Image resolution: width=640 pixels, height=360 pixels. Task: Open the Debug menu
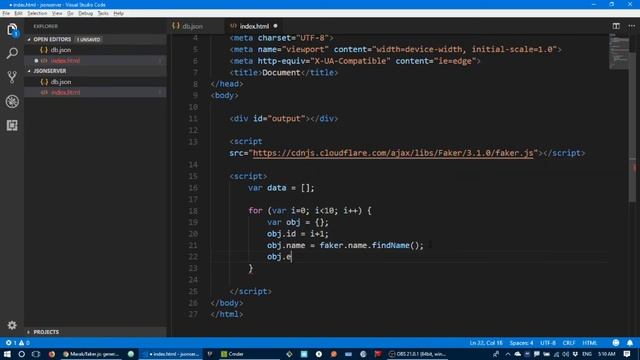85,13
